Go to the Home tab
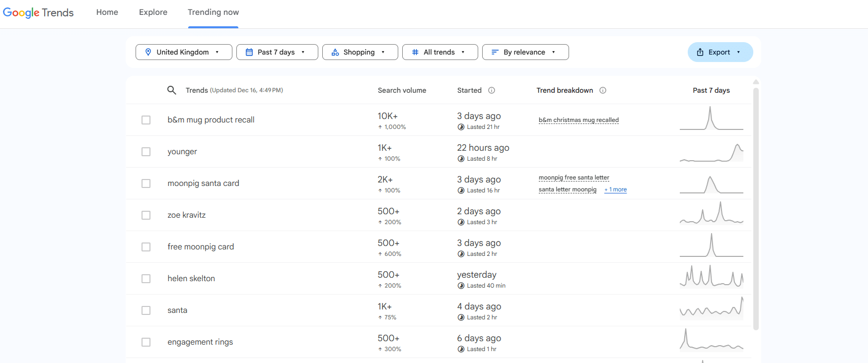868x363 pixels. [107, 12]
